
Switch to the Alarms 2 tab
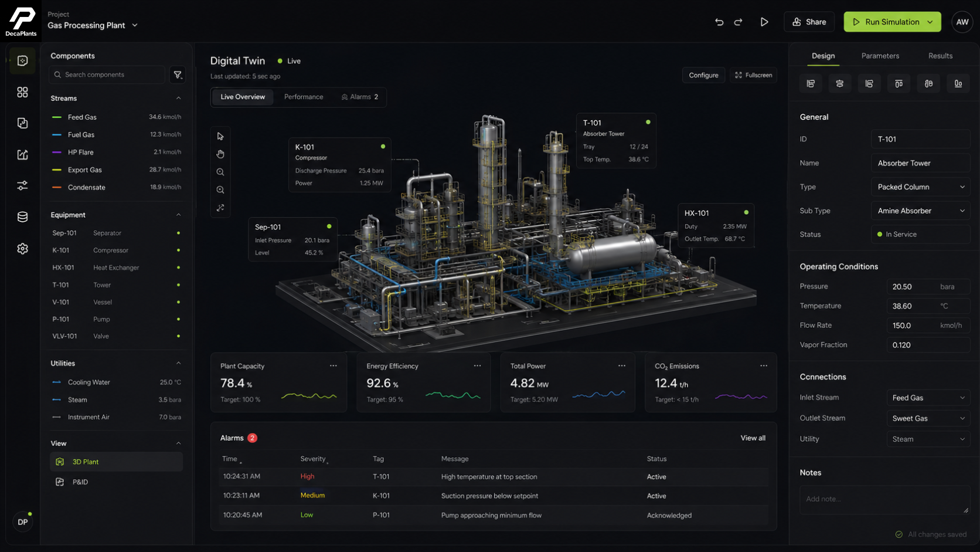pyautogui.click(x=360, y=97)
